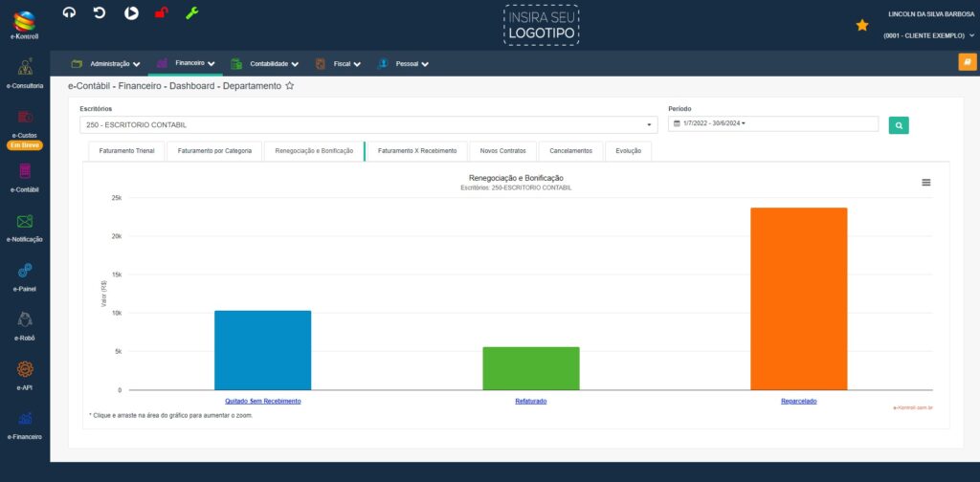Screen dimensions: 980x482
Task: Click the play video icon in header
Action: point(131,12)
